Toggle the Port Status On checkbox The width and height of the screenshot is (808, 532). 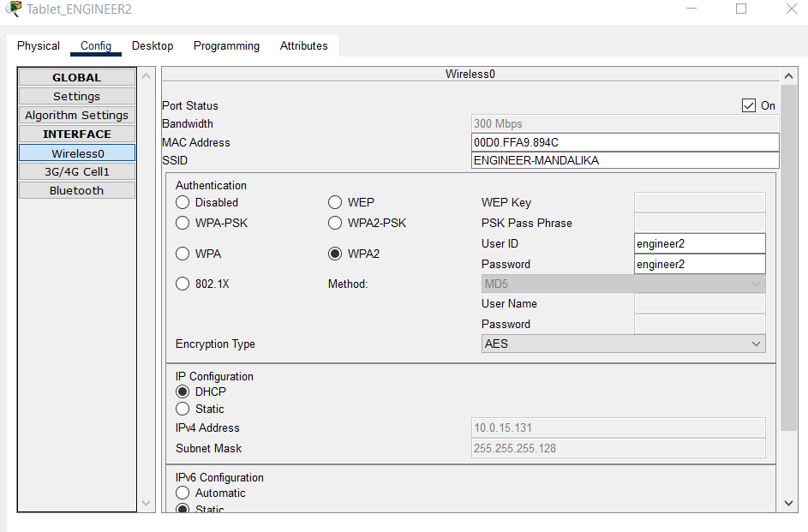[x=750, y=105]
